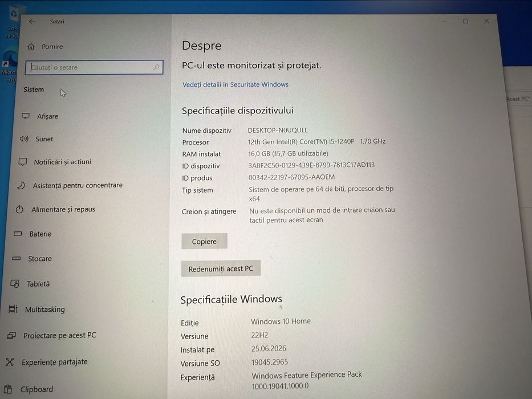Select the Afișare monitor icon
Screen dimensions: 532x399
(26, 116)
